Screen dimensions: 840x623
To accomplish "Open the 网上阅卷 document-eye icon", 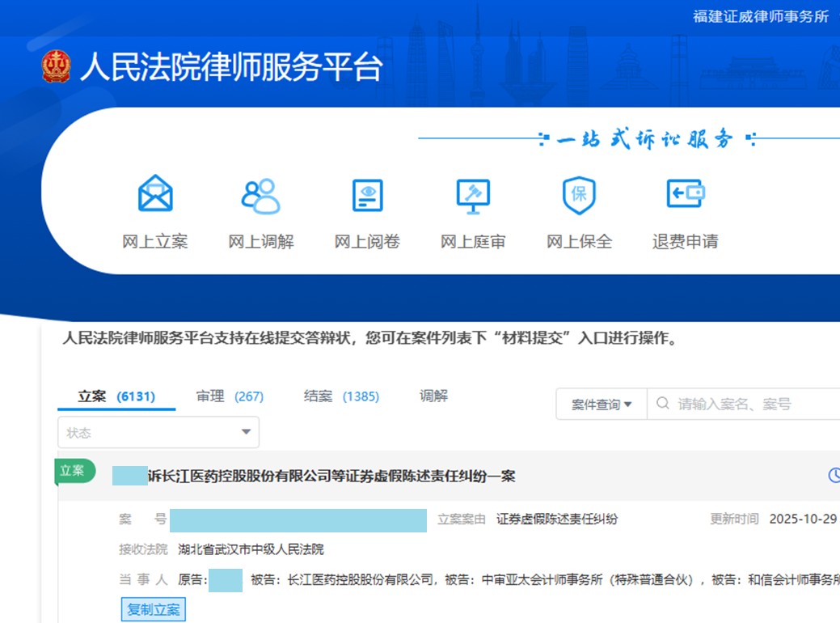I will pyautogui.click(x=368, y=195).
